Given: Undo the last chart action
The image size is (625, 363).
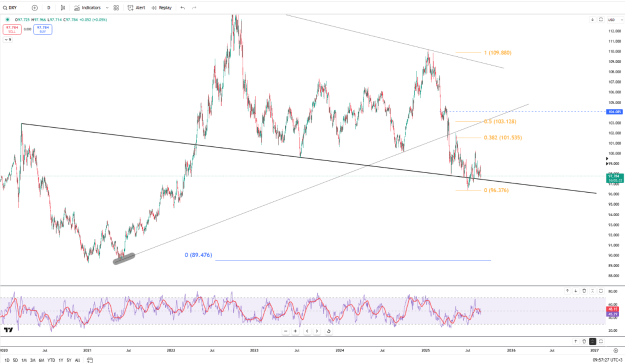Looking at the screenshot, I should (183, 8).
